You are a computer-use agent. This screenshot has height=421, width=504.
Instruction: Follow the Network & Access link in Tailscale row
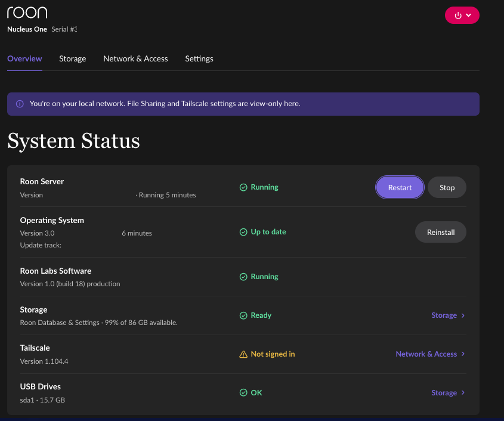(430, 354)
